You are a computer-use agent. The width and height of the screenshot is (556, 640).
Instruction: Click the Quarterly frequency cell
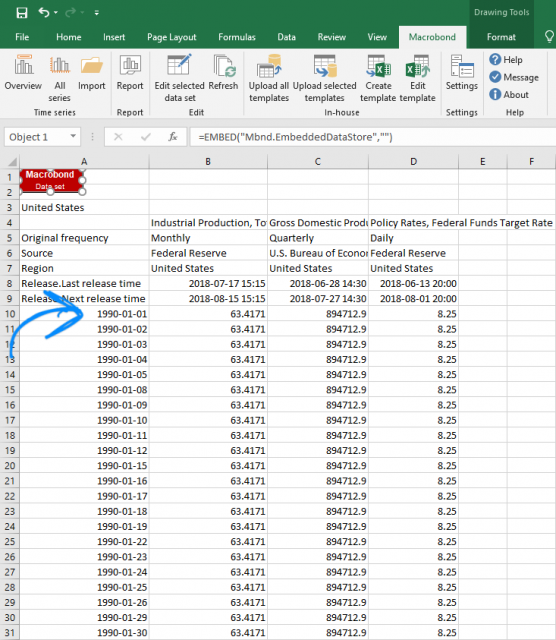coord(318,238)
